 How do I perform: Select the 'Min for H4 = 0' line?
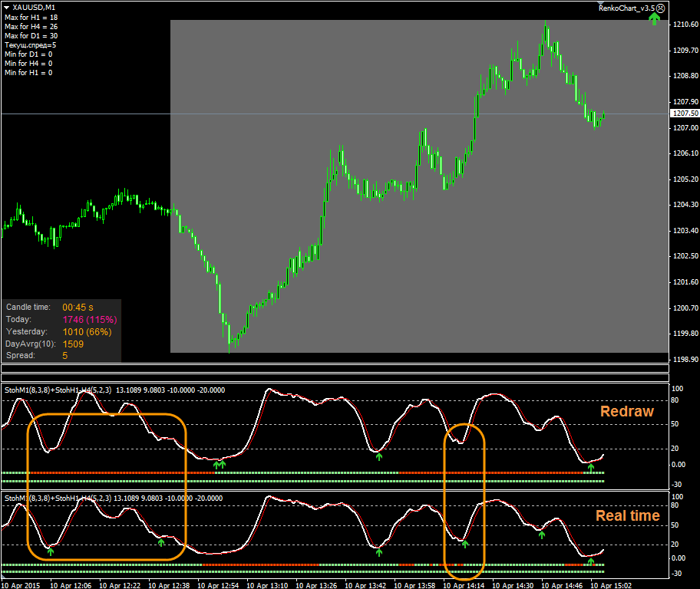(x=28, y=64)
